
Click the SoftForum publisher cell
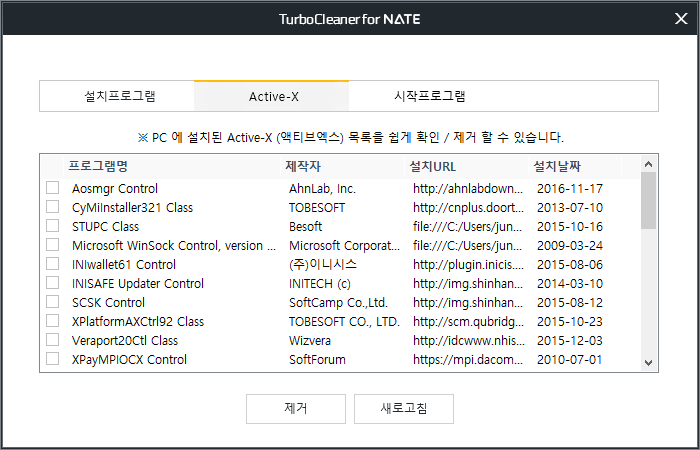coord(317,360)
